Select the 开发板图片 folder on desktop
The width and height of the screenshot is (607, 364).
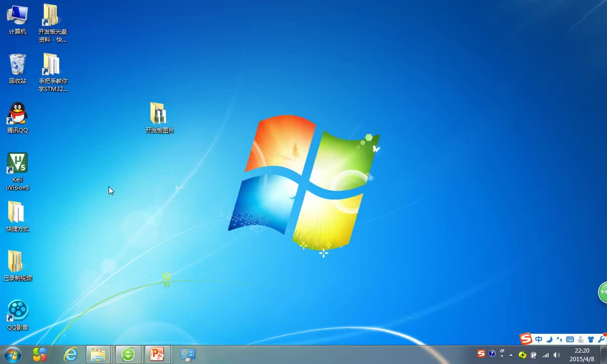point(159,118)
